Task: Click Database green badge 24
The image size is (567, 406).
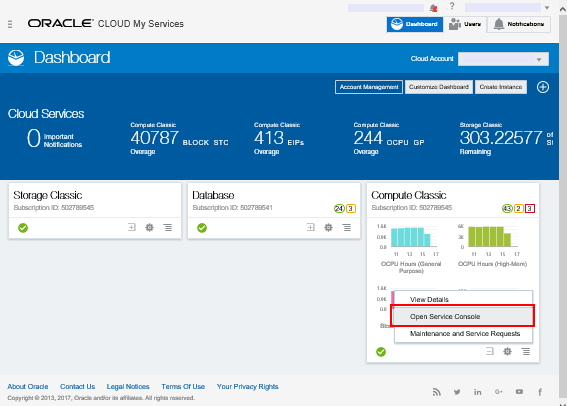Action: (x=339, y=209)
